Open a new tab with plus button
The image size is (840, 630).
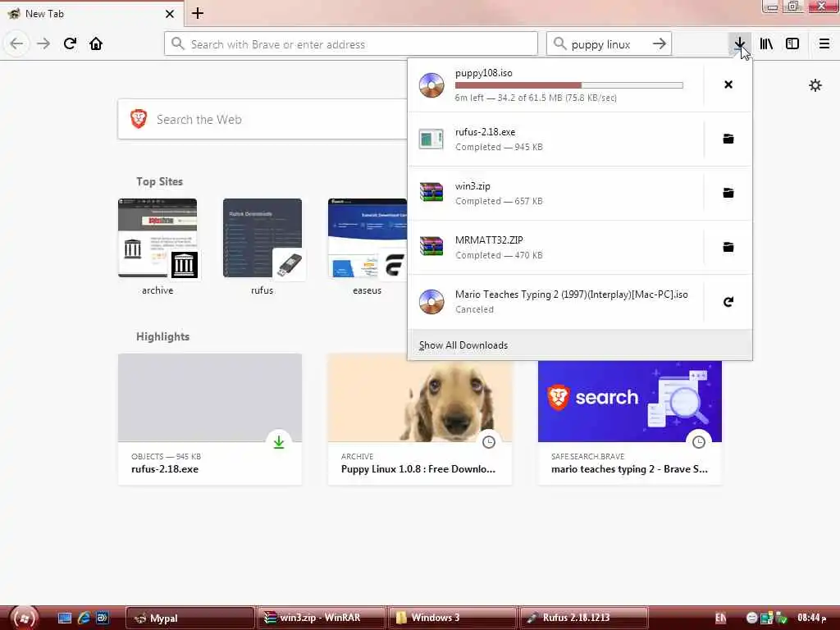coord(197,13)
